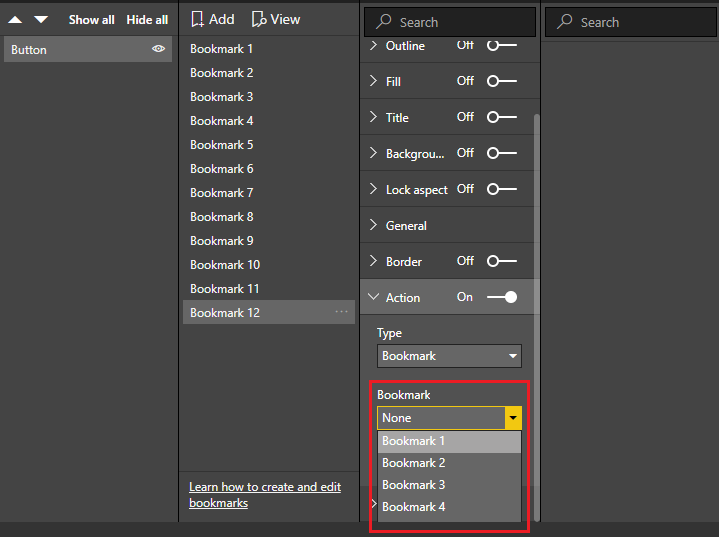Turn off the Action switch
The image size is (719, 537).
tap(502, 297)
